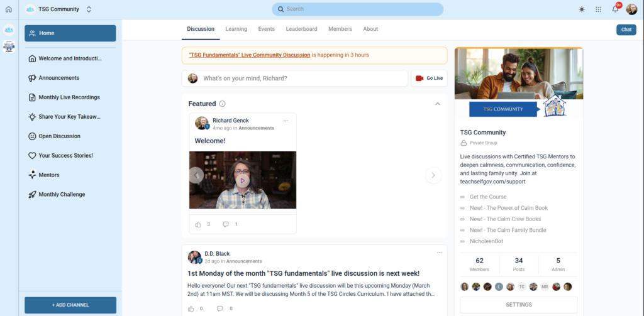Play the Welcome video

point(243,180)
